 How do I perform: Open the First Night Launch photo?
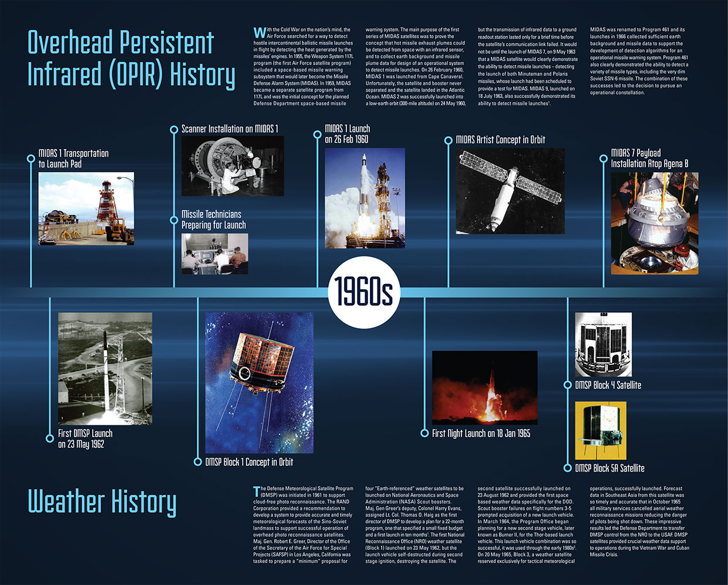click(484, 387)
